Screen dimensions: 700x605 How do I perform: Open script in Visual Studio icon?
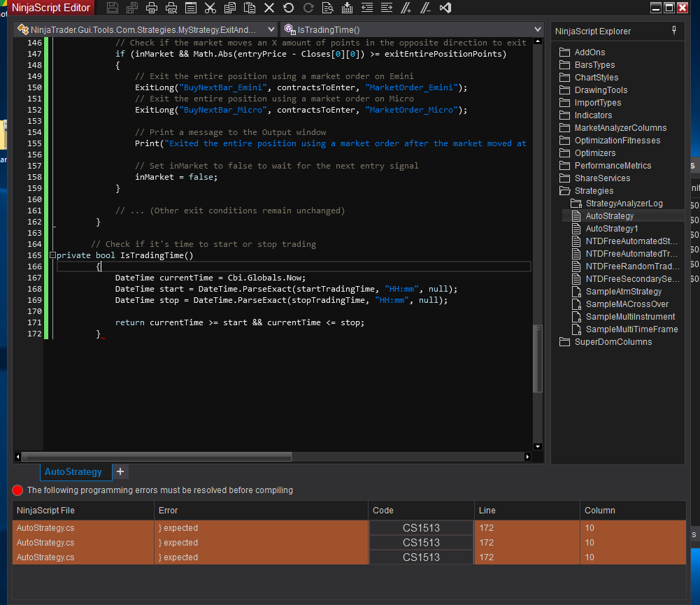[x=445, y=8]
